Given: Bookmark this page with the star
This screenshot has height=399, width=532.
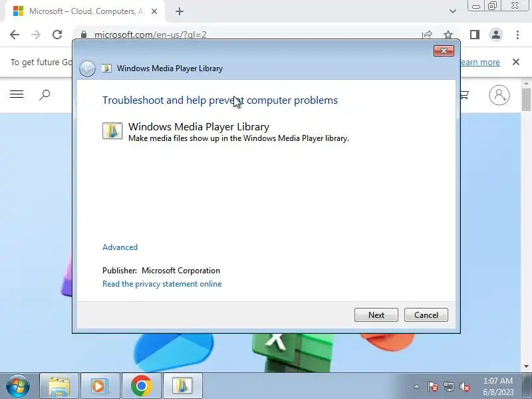Looking at the screenshot, I should pyautogui.click(x=448, y=35).
